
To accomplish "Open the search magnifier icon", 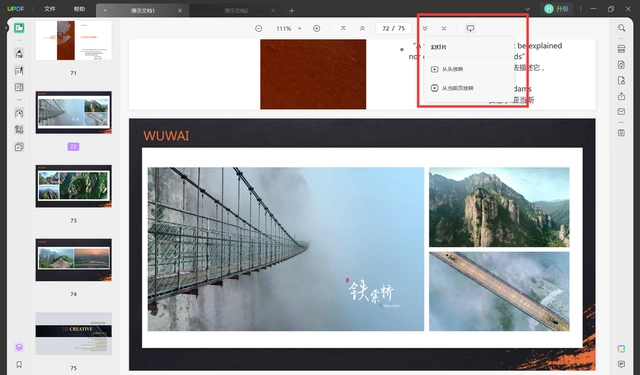I will [x=621, y=28].
